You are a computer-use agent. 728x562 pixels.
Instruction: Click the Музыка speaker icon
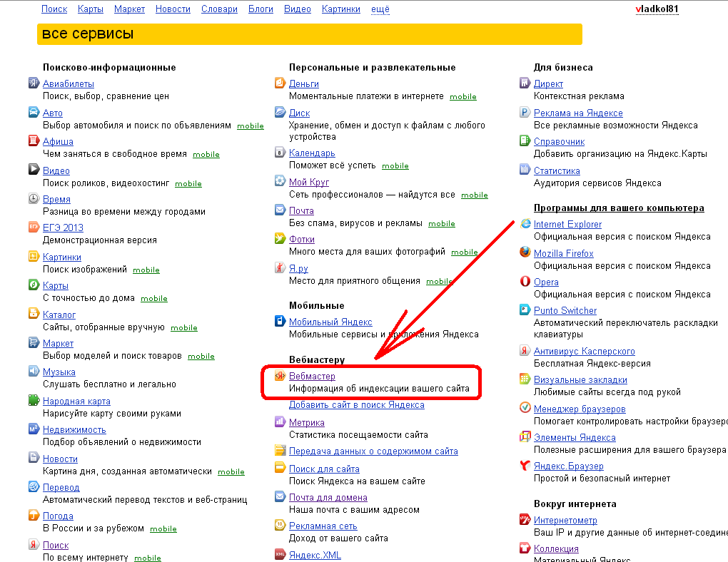coord(34,371)
